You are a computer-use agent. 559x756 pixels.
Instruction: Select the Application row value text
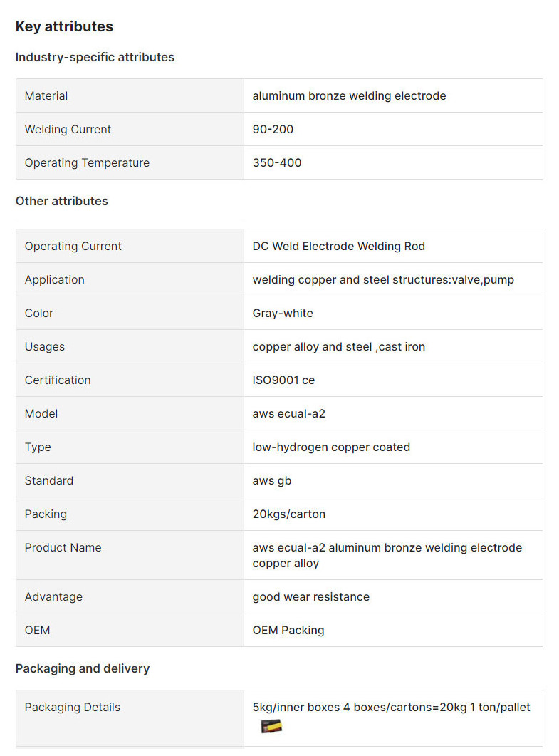(383, 279)
